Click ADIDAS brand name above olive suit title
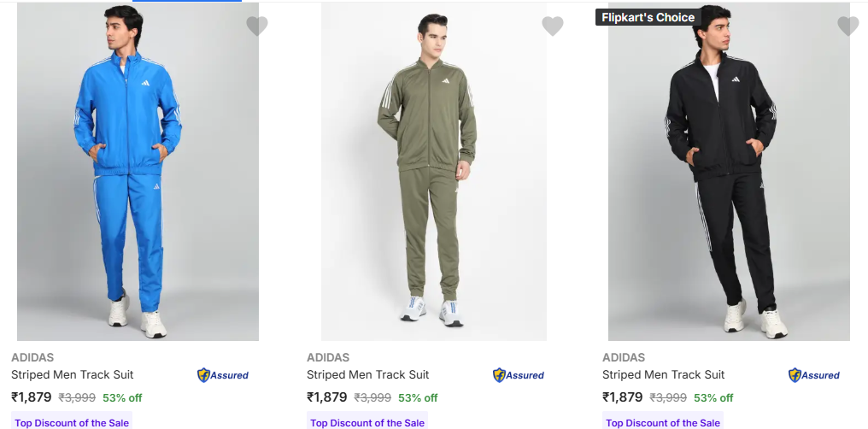The image size is (868, 429). pos(328,357)
